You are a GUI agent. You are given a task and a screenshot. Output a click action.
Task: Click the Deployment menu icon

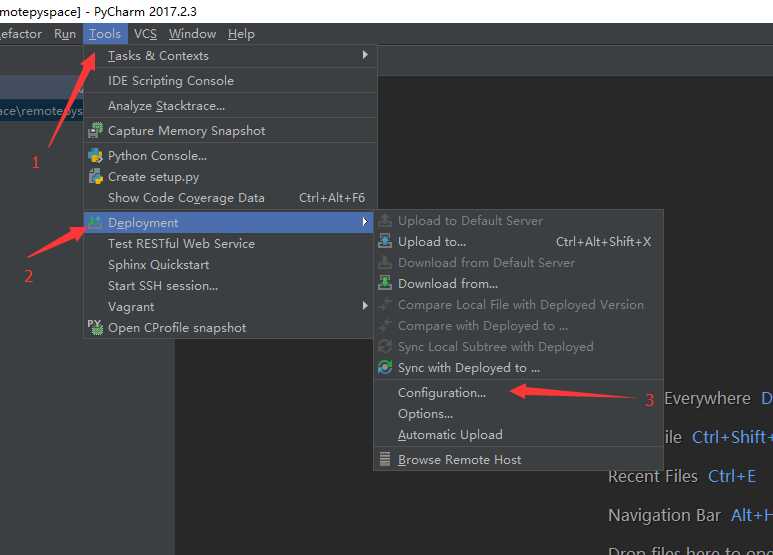95,222
